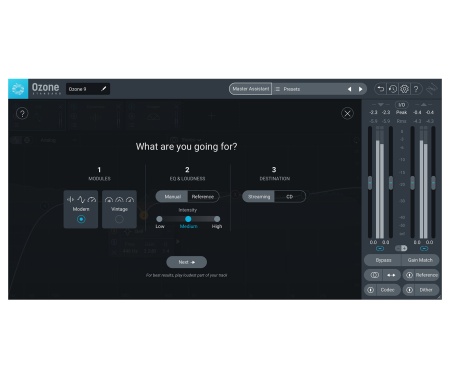Click the input gain link button
The width and height of the screenshot is (450, 380).
[x=380, y=249]
